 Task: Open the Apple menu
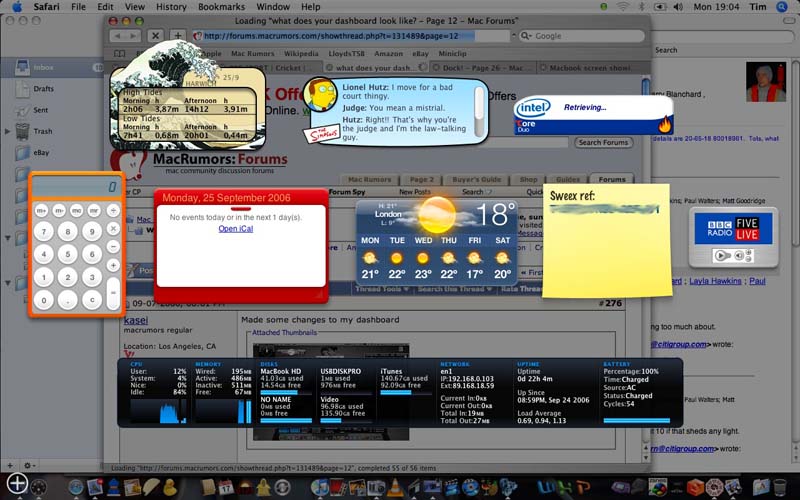point(17,7)
